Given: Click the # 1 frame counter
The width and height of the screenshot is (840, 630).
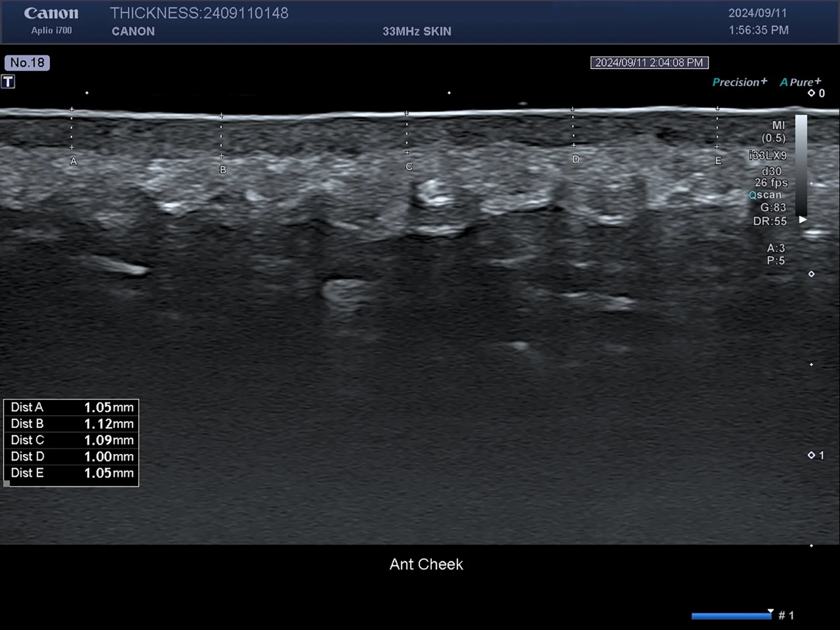Looking at the screenshot, I should coord(786,615).
